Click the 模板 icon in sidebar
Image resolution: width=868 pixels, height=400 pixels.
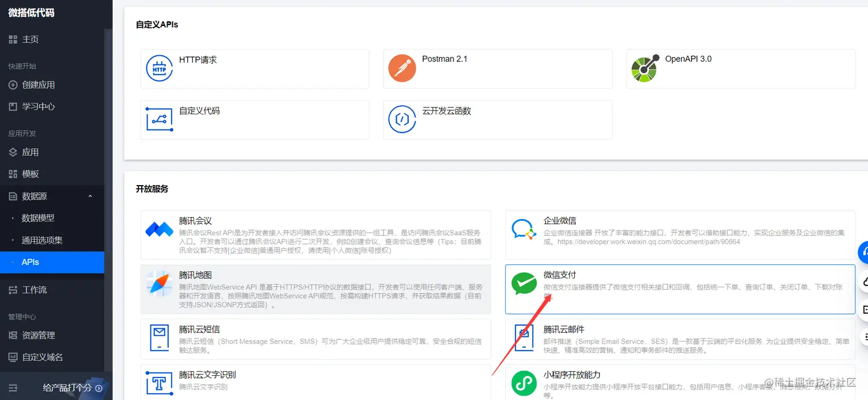(13, 174)
